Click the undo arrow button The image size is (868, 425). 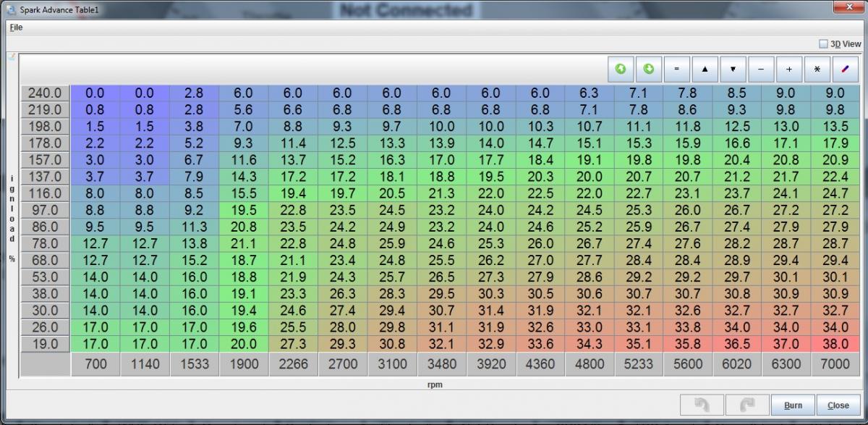700,405
